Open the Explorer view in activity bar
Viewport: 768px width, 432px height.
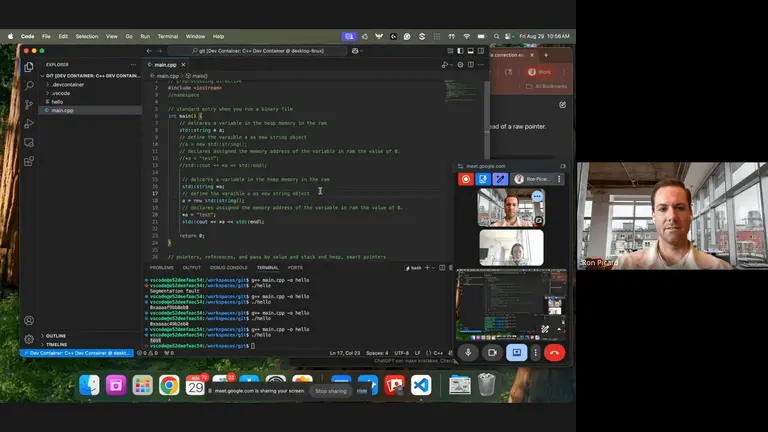point(29,67)
